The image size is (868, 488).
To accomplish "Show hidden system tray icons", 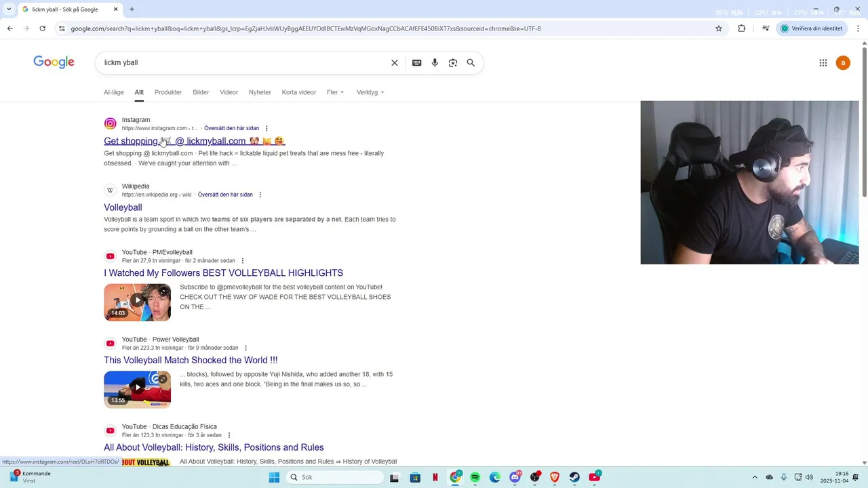I will [x=755, y=477].
